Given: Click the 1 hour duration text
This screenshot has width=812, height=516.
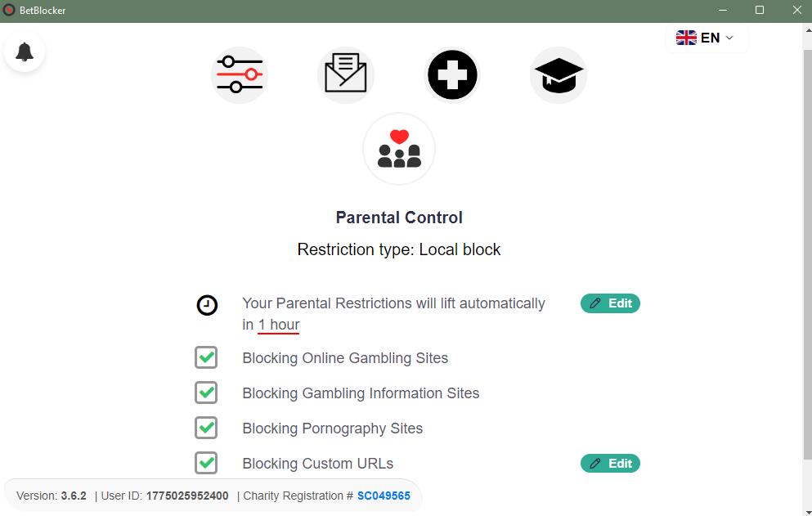Looking at the screenshot, I should coord(277,325).
